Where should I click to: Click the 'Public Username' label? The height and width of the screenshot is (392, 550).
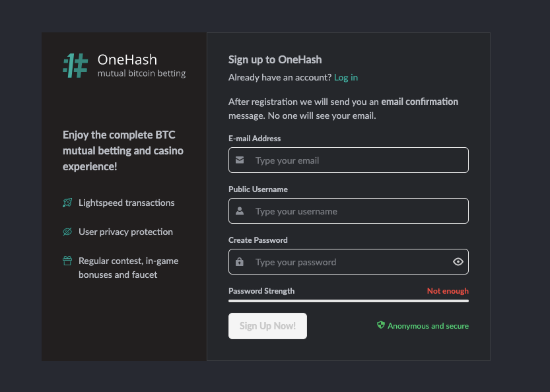(x=258, y=189)
